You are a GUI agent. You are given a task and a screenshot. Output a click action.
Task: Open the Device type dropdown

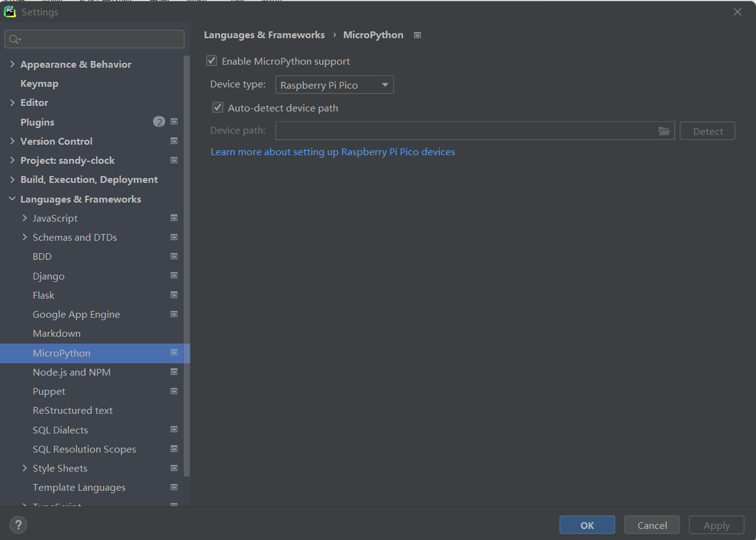[335, 85]
